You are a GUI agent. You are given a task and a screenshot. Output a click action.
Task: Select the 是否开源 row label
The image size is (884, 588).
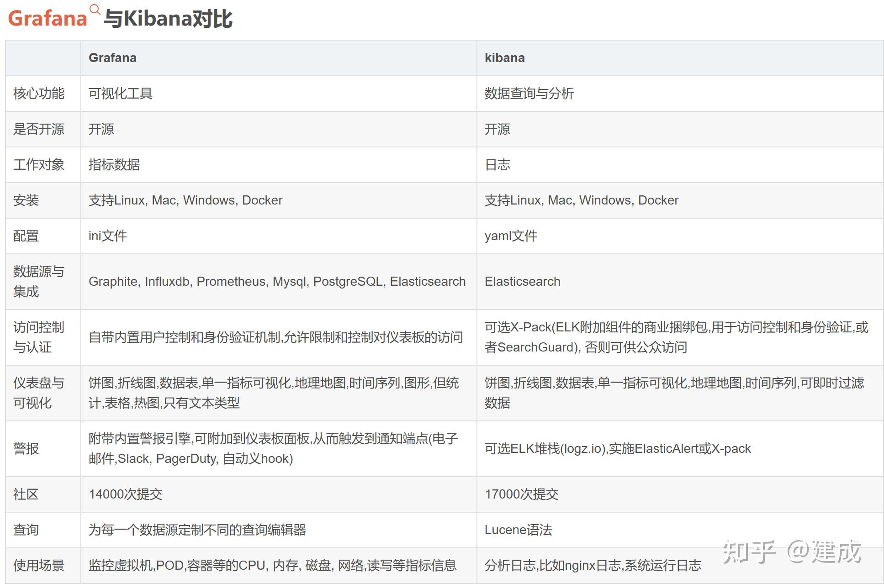click(x=40, y=129)
